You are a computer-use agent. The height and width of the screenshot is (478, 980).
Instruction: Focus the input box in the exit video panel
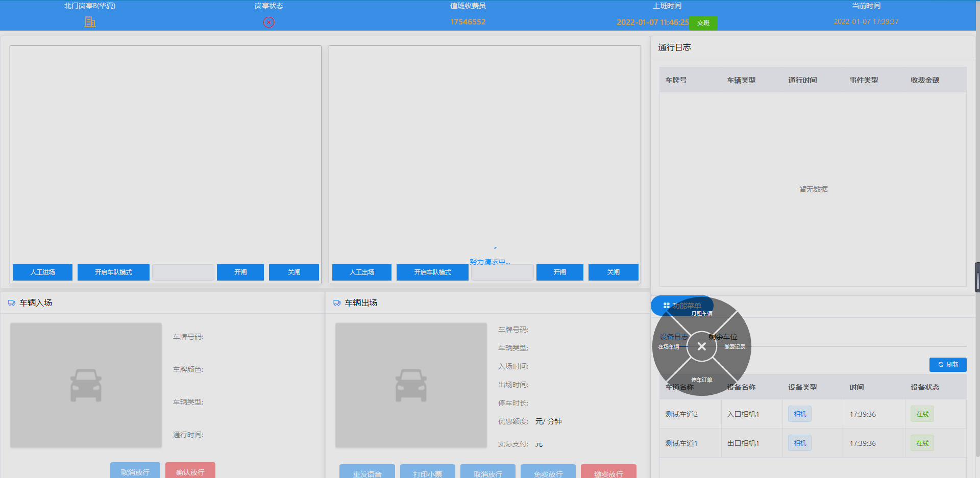502,272
